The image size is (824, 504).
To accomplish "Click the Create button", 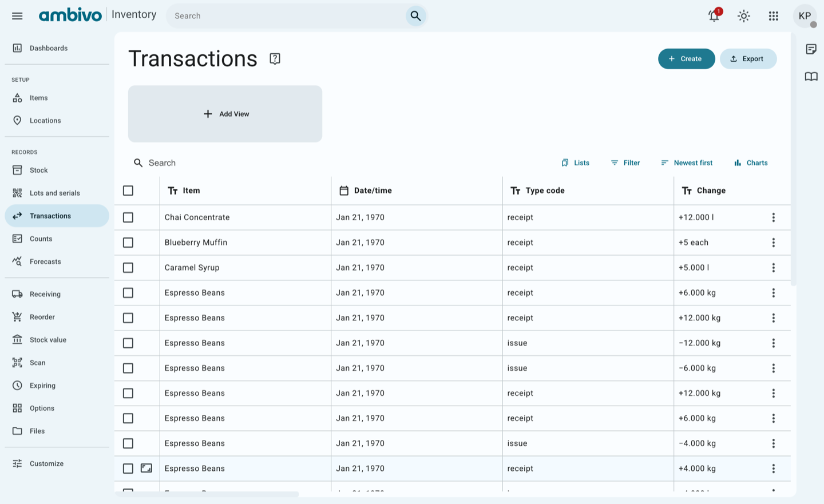I will 687,59.
